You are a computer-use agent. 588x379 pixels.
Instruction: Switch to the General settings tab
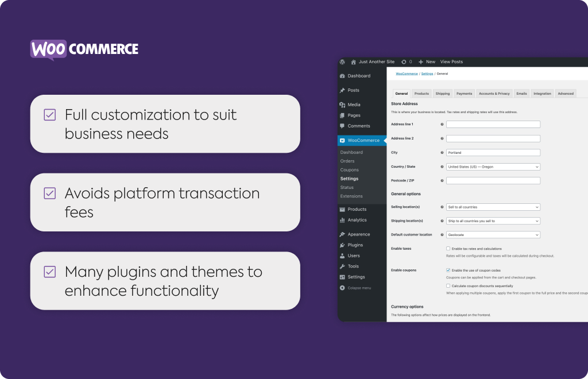pyautogui.click(x=401, y=94)
